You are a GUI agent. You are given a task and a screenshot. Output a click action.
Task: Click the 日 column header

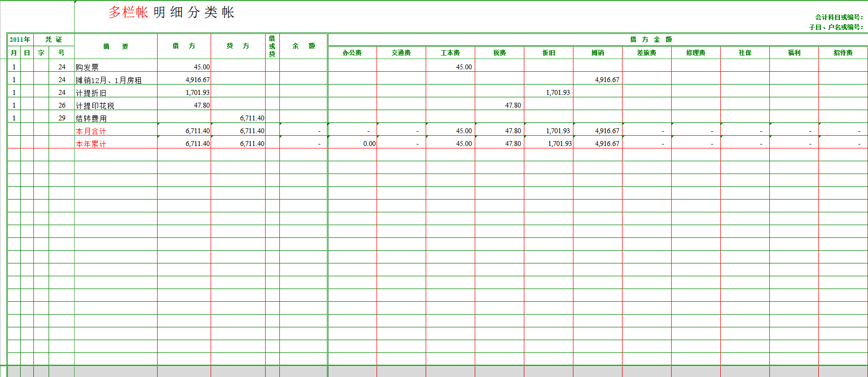click(x=27, y=53)
